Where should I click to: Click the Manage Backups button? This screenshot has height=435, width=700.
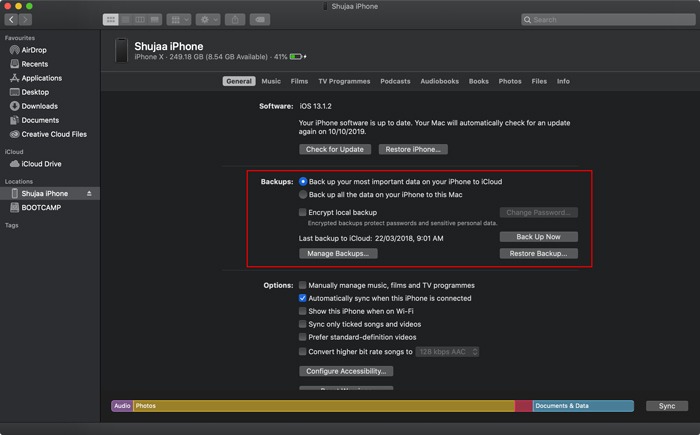tap(338, 254)
